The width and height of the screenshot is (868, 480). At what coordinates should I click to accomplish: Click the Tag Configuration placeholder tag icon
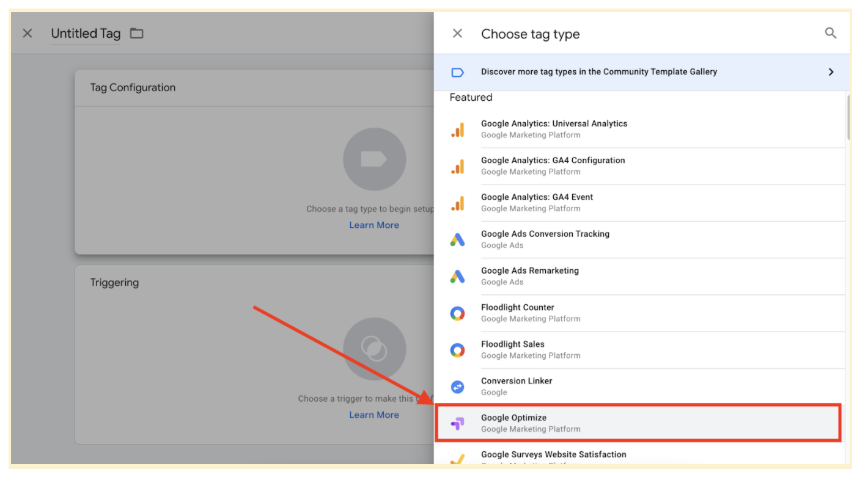coord(374,159)
